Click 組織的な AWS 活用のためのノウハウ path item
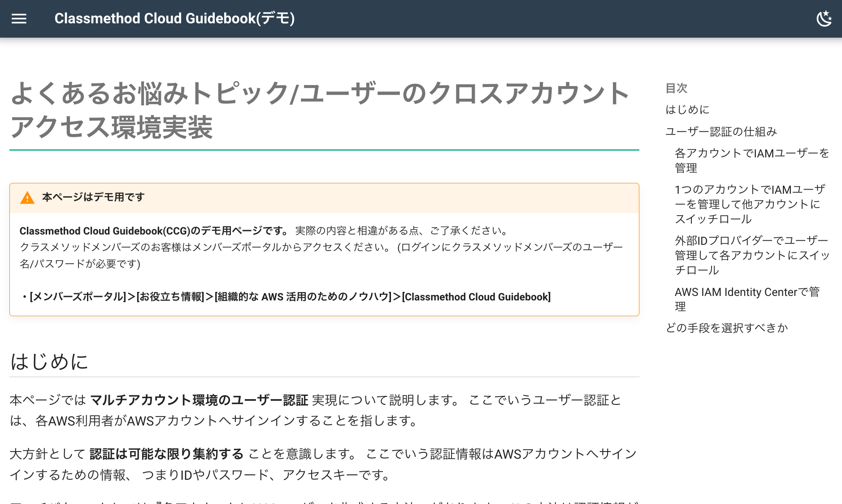The width and height of the screenshot is (842, 504). point(303,296)
